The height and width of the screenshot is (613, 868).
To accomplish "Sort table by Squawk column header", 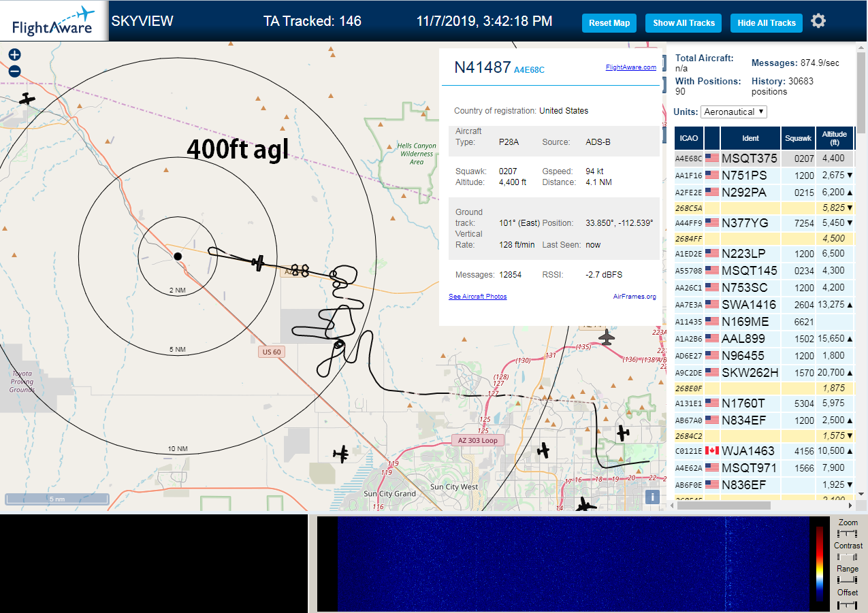I will pos(798,138).
